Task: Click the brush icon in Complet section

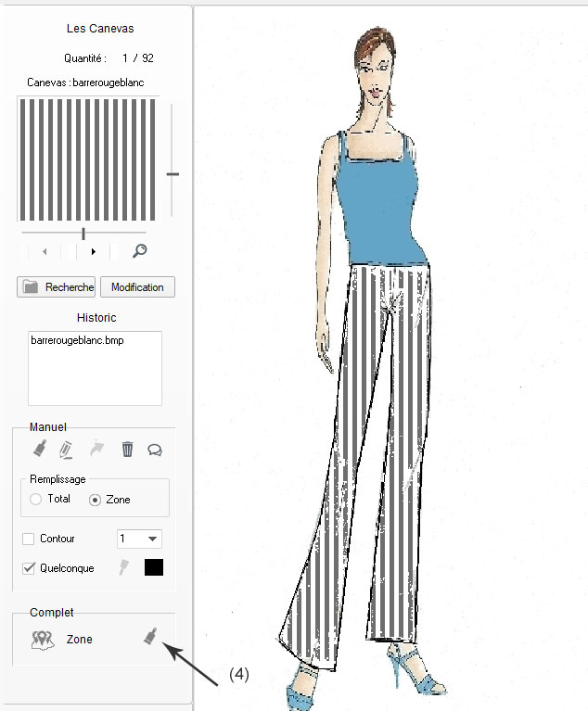Action: 150,637
